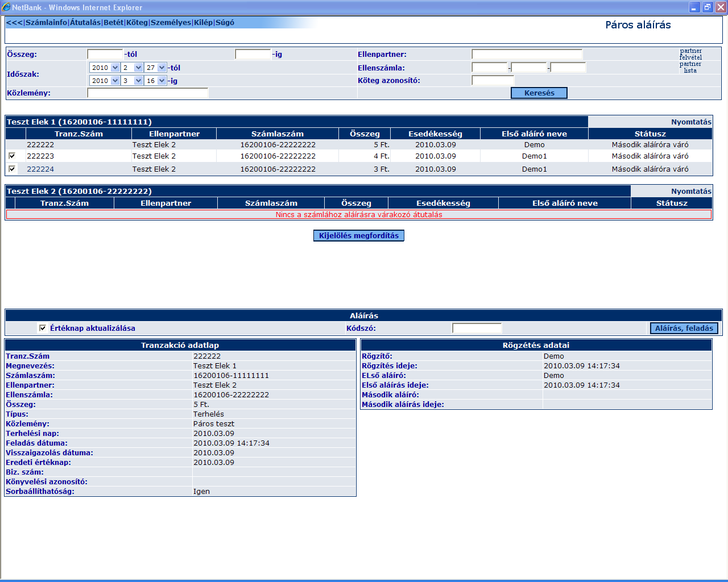Open the start day dropdown showing 27
This screenshot has height=582, width=728.
(156, 68)
